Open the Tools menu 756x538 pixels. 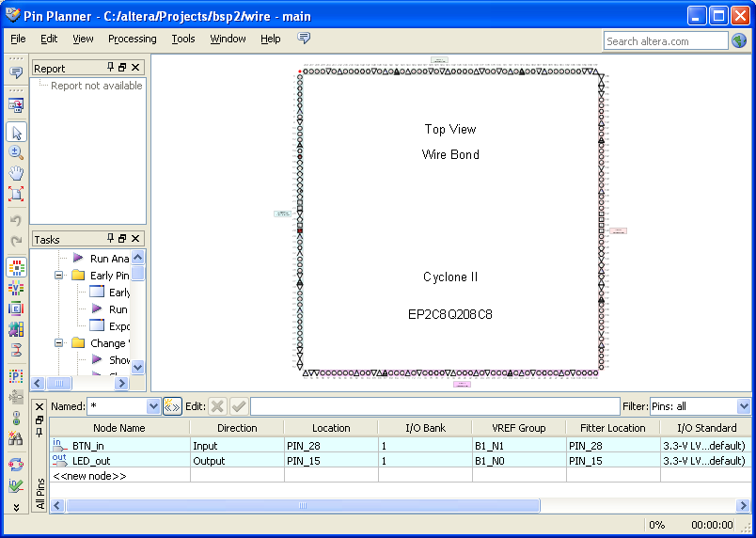click(x=183, y=39)
